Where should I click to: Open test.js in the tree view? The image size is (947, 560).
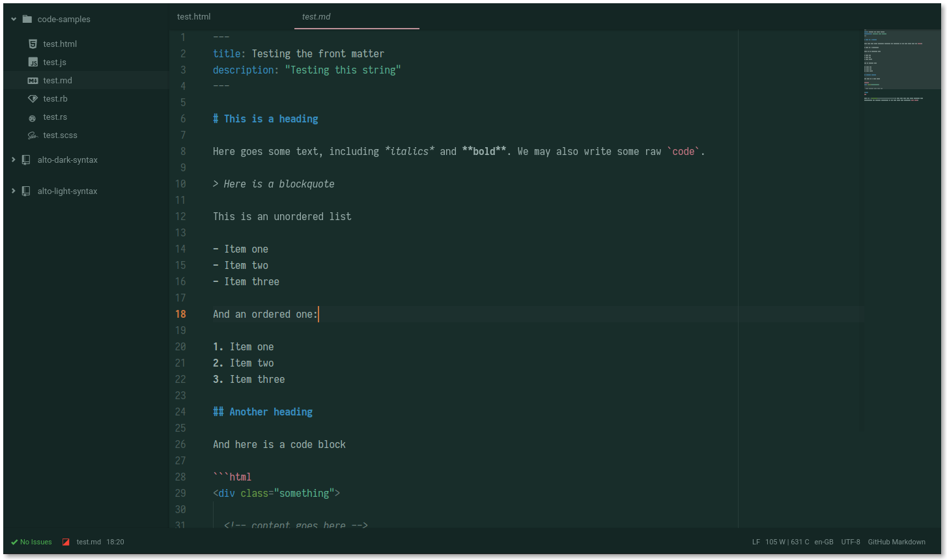point(55,62)
